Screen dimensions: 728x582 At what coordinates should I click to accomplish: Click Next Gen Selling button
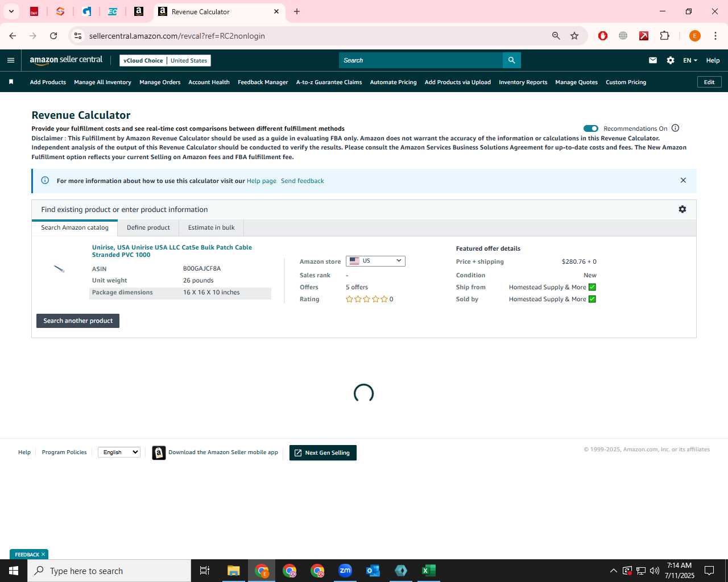point(323,452)
